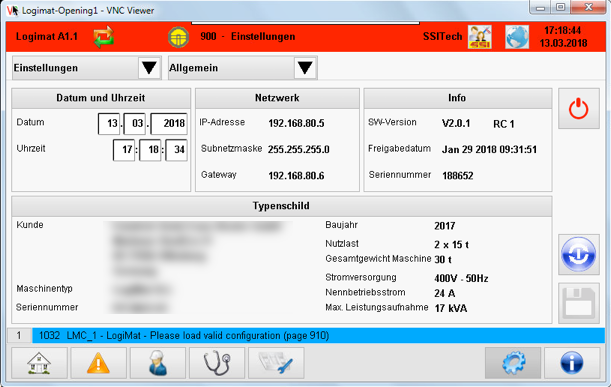Click the red power shutdown button

point(579,108)
